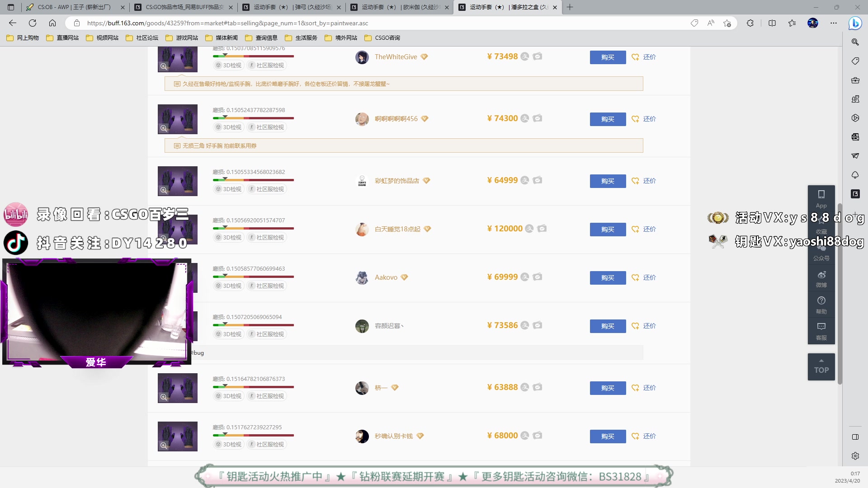868x488 pixels.
Task: Open the Weibo sidebar link
Action: tap(821, 279)
